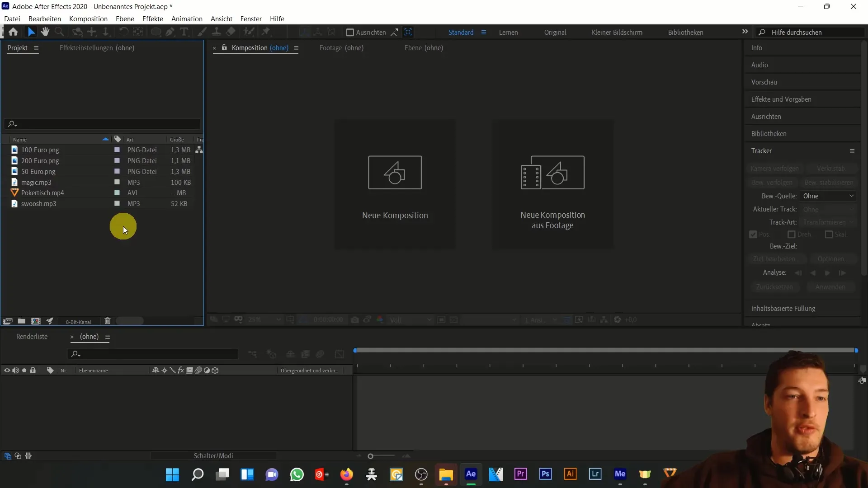Click the timeline zoom slider handle
The height and width of the screenshot is (488, 868).
click(370, 456)
